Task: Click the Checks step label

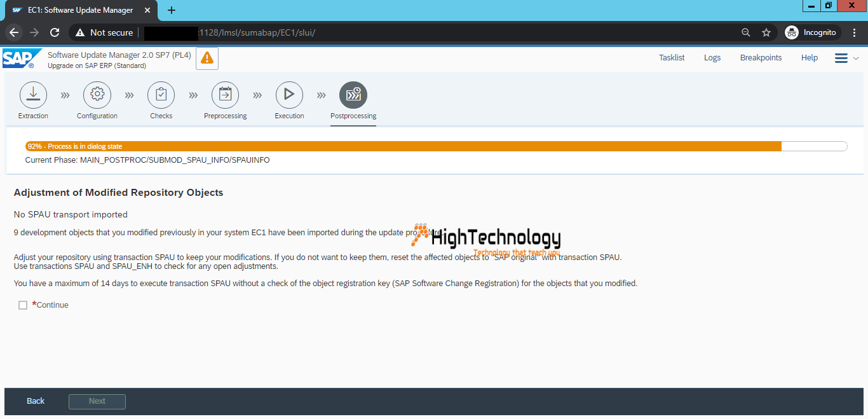Action: click(161, 116)
